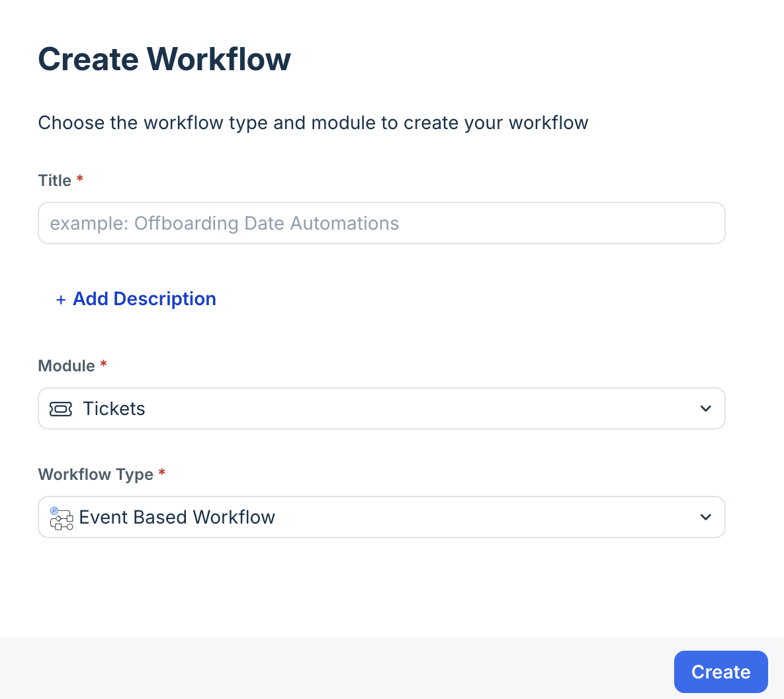Click the Module field label
Image resolution: width=784 pixels, height=699 pixels.
click(67, 366)
